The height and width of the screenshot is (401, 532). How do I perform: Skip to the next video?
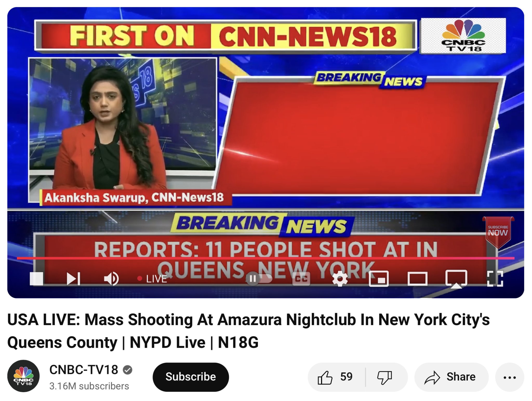(x=74, y=279)
